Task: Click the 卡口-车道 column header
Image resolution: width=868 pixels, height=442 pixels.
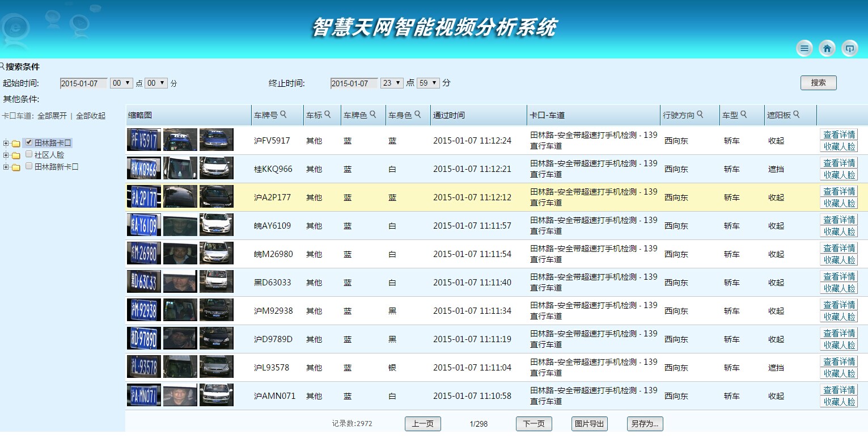Action: coord(594,115)
